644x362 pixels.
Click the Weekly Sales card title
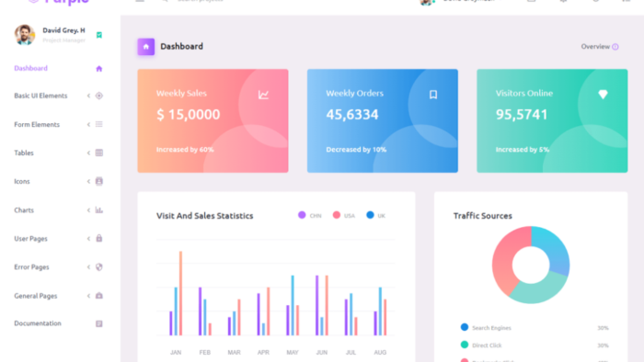click(181, 94)
